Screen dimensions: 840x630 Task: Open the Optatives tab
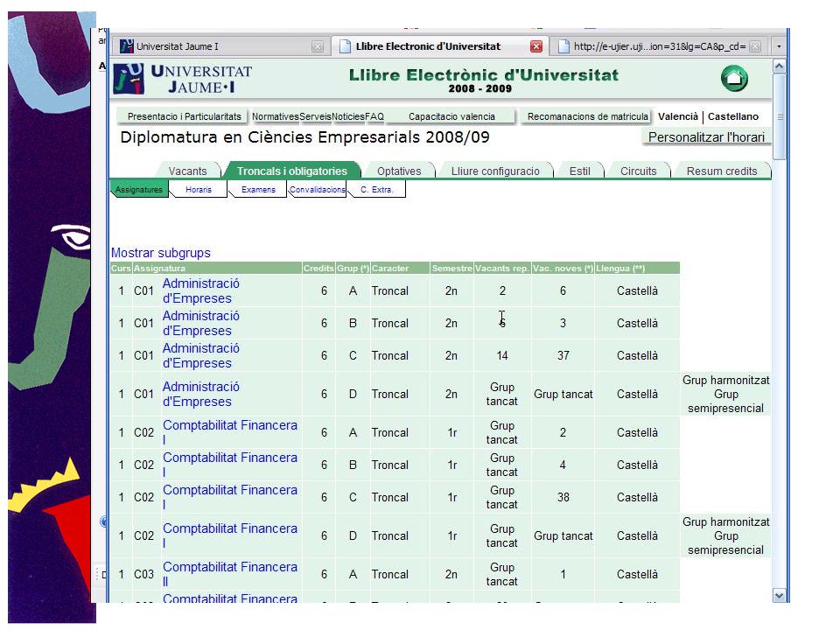pyautogui.click(x=399, y=171)
